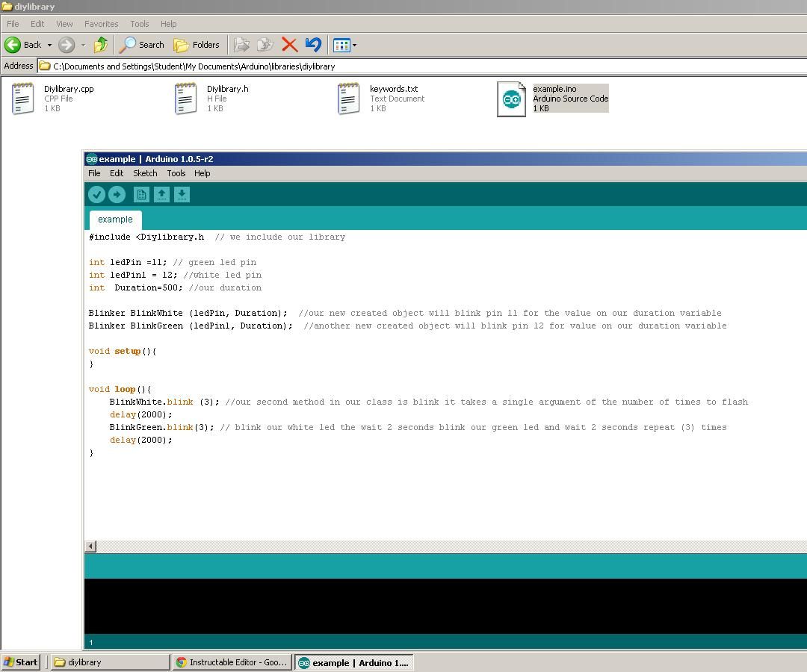Open a sketch using the Open icon
Viewport: 807px width, 672px height.
click(x=162, y=194)
